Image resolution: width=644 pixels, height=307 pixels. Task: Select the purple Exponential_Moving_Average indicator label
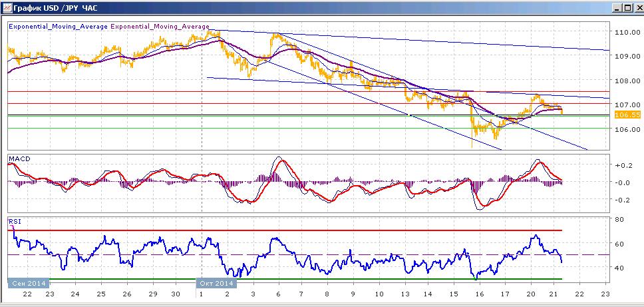(x=160, y=26)
